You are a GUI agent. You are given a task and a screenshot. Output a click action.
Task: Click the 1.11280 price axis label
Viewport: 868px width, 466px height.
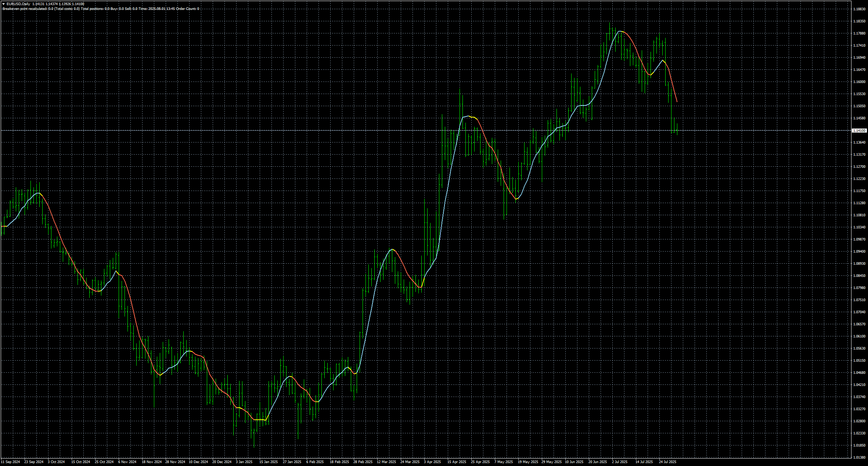859,203
